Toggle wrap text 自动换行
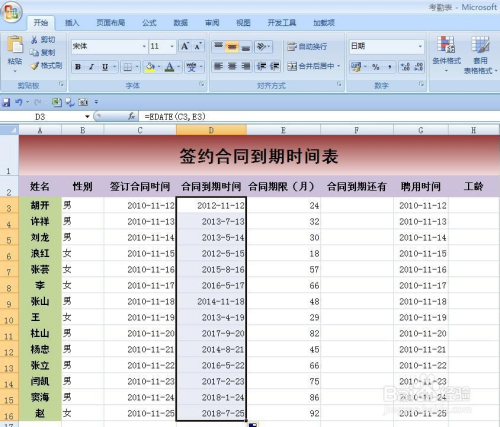 (307, 46)
